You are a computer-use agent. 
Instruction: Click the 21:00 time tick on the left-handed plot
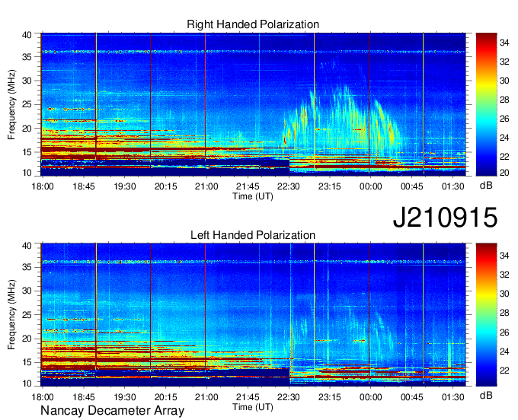click(206, 397)
